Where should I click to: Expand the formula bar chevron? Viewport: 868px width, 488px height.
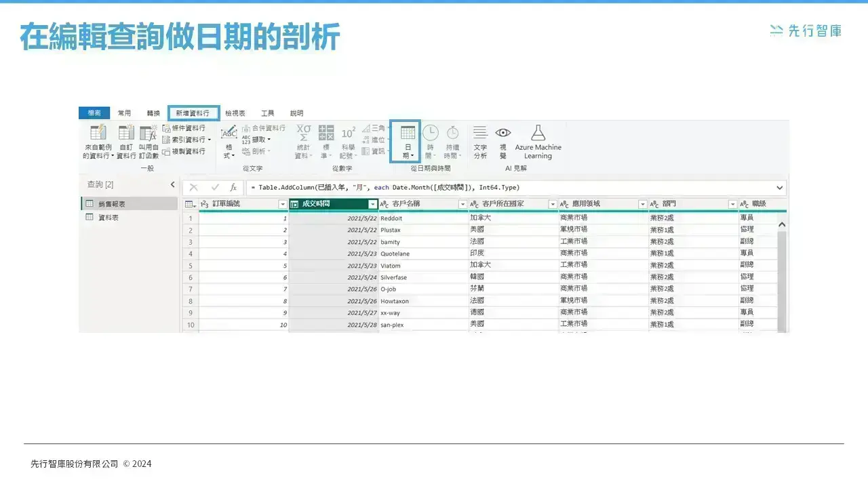pos(780,188)
